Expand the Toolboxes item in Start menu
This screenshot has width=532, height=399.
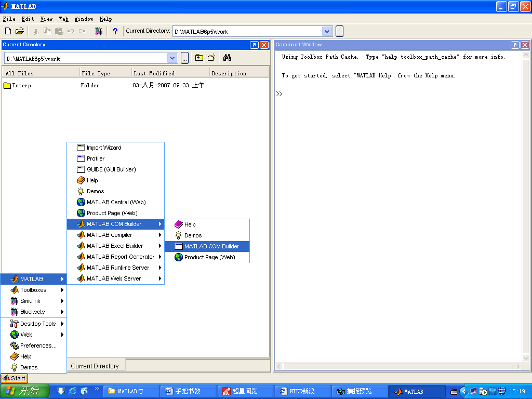click(34, 290)
